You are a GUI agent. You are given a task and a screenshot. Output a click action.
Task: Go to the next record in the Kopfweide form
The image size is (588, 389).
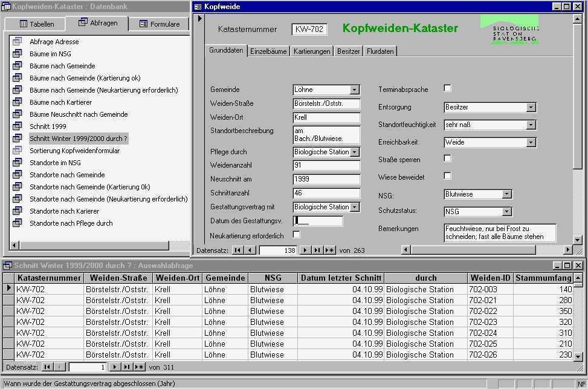tap(305, 250)
